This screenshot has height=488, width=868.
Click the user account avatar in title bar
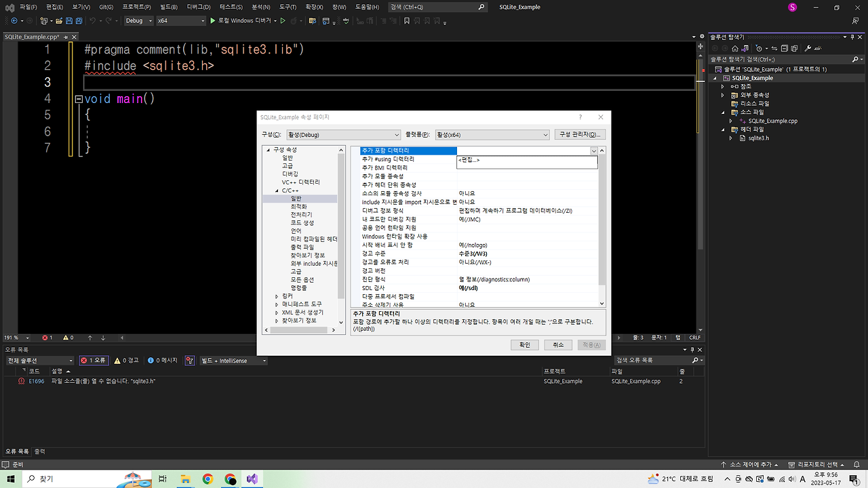tap(792, 7)
